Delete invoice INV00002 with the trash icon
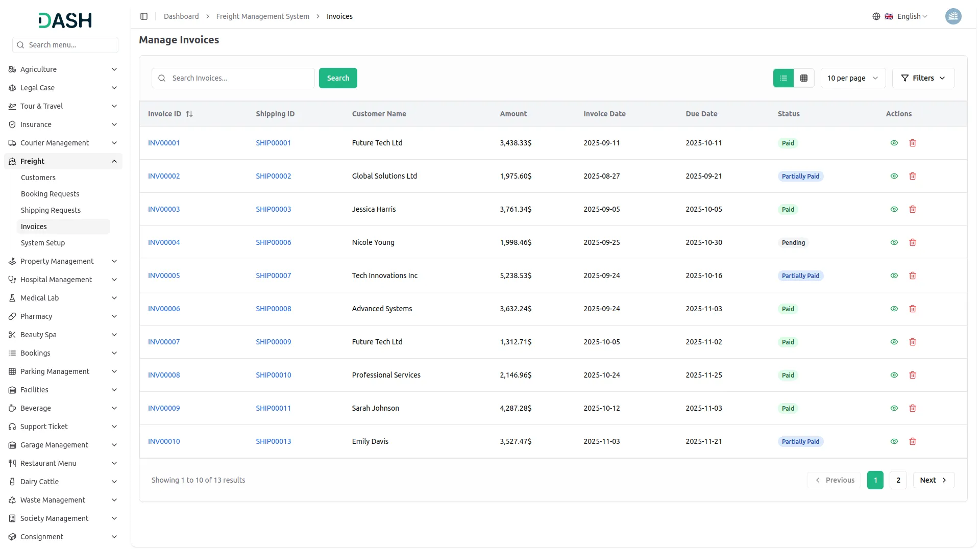This screenshot has height=551, width=980. point(912,176)
